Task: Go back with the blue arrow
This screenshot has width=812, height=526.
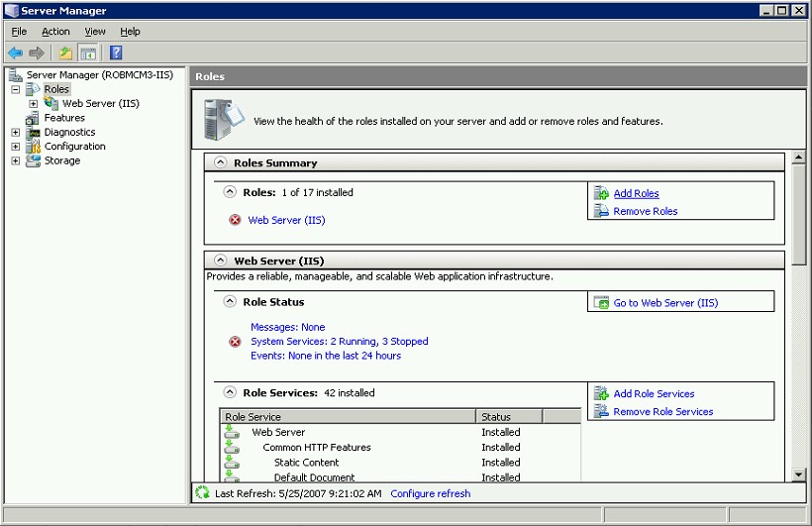Action: pyautogui.click(x=16, y=53)
